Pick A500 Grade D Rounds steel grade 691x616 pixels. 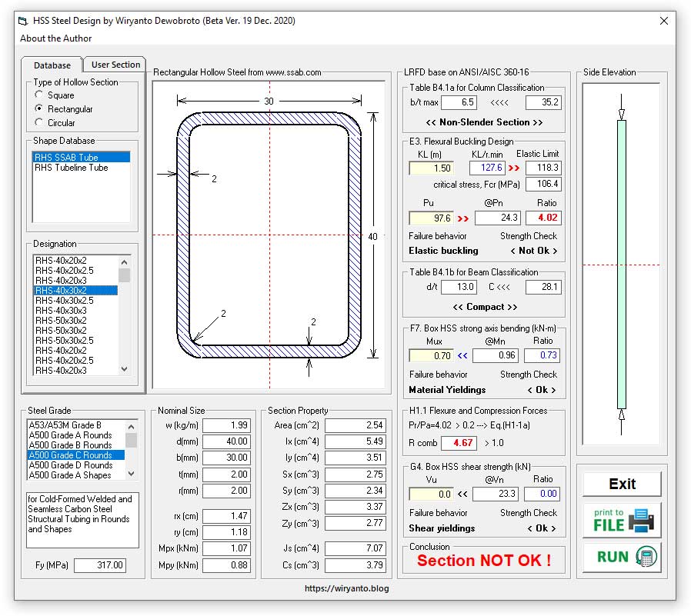pos(71,465)
